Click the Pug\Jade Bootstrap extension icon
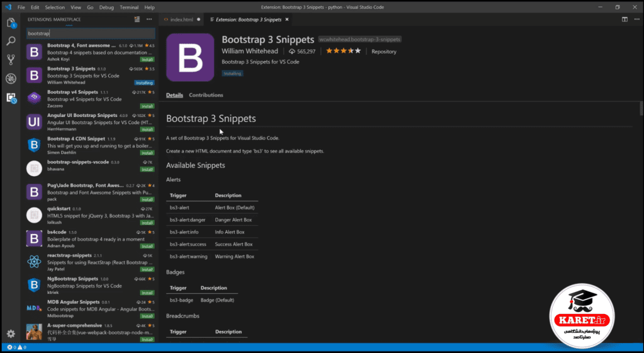 click(x=34, y=192)
